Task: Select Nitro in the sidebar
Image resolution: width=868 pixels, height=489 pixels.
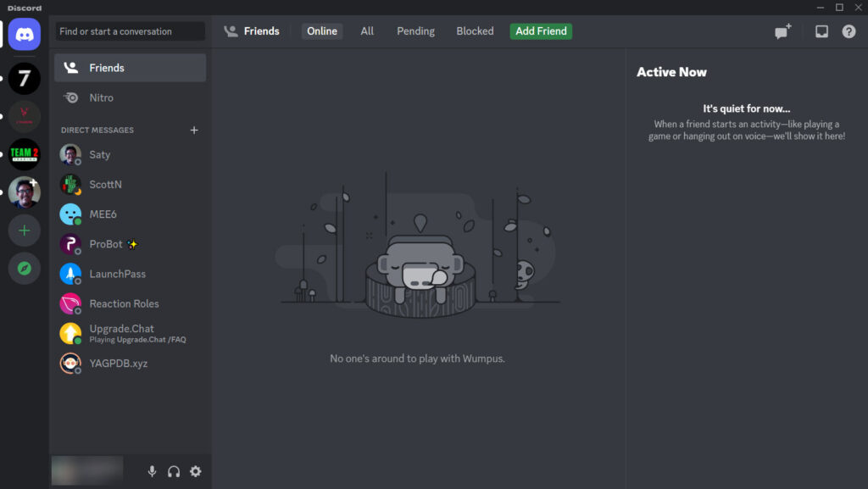Action: pyautogui.click(x=130, y=98)
